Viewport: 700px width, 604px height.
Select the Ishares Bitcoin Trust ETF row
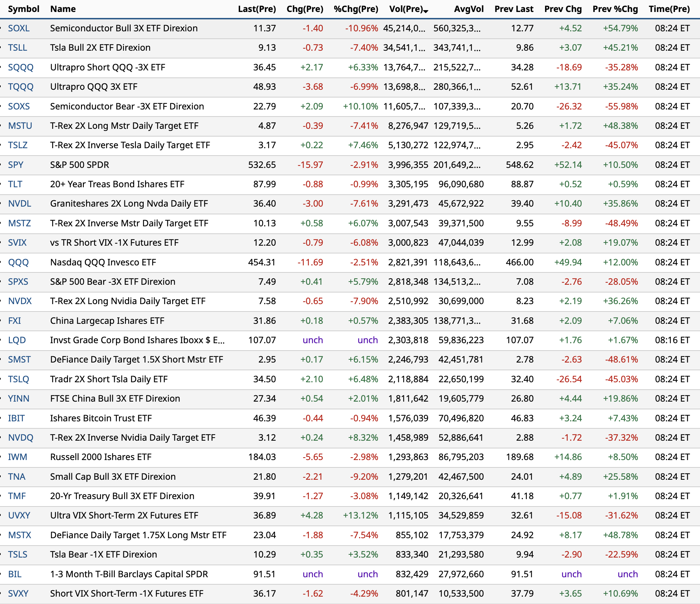[x=101, y=418]
